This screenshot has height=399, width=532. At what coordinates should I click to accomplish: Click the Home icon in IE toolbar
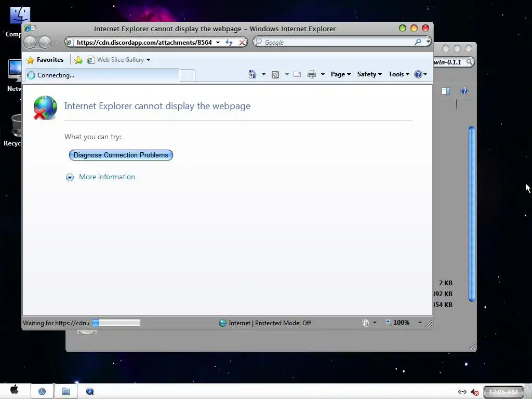[252, 74]
